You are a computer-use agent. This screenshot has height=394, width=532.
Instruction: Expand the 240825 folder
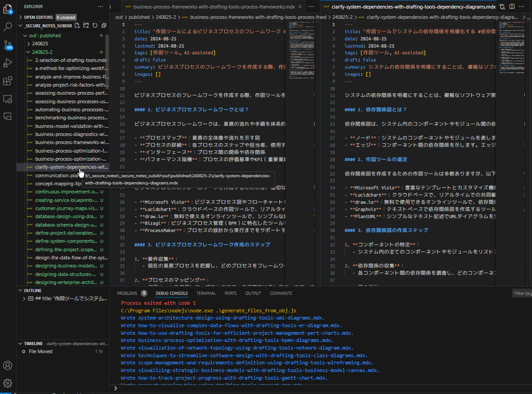40,44
